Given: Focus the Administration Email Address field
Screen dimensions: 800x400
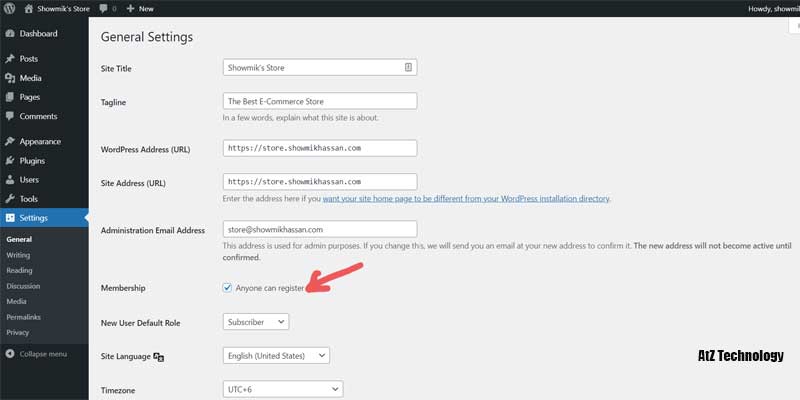Looking at the screenshot, I should pyautogui.click(x=319, y=229).
